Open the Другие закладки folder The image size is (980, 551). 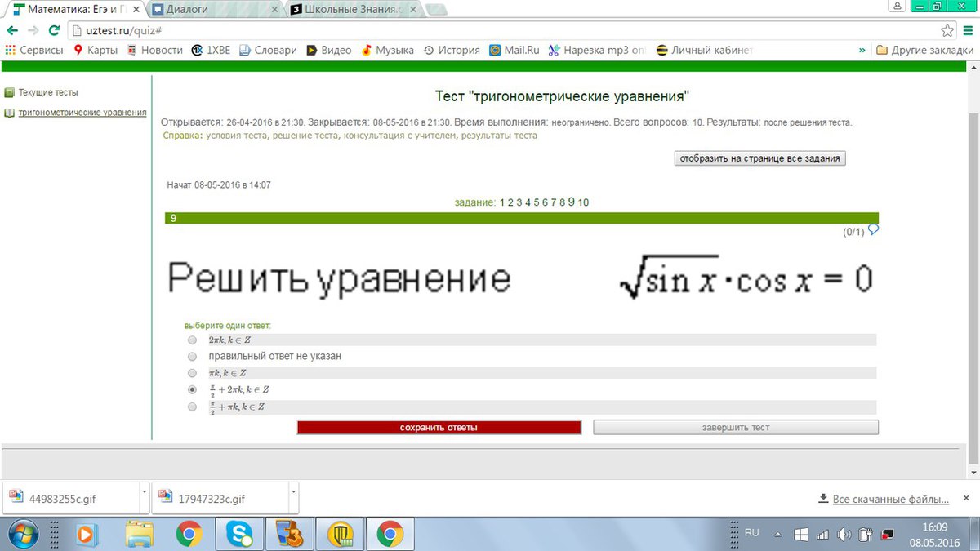pyautogui.click(x=924, y=50)
